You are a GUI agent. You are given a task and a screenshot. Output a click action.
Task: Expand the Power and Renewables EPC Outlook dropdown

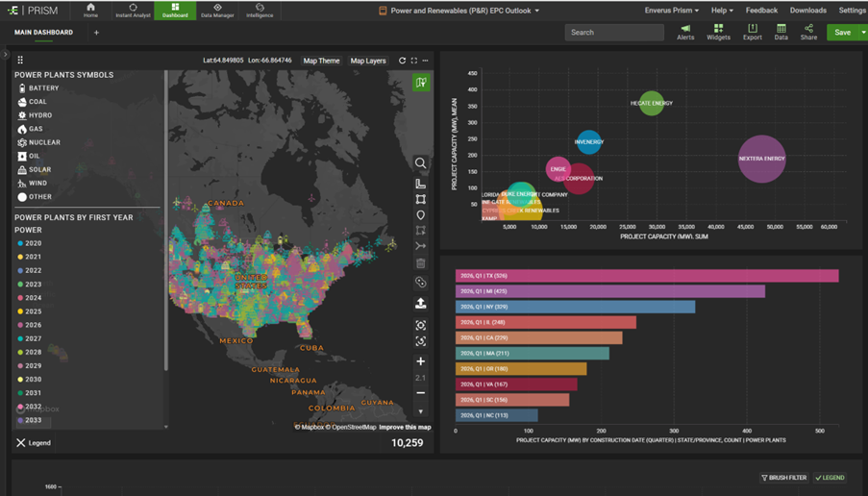pyautogui.click(x=536, y=11)
